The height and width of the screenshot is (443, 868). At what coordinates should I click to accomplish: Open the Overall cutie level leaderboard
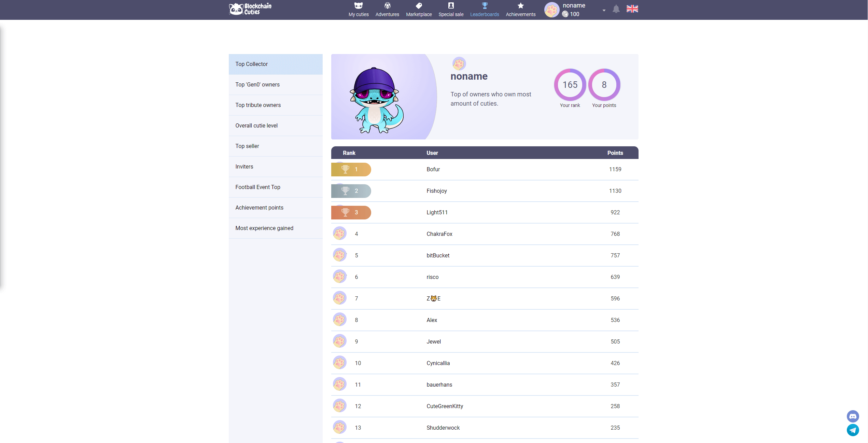tap(276, 126)
